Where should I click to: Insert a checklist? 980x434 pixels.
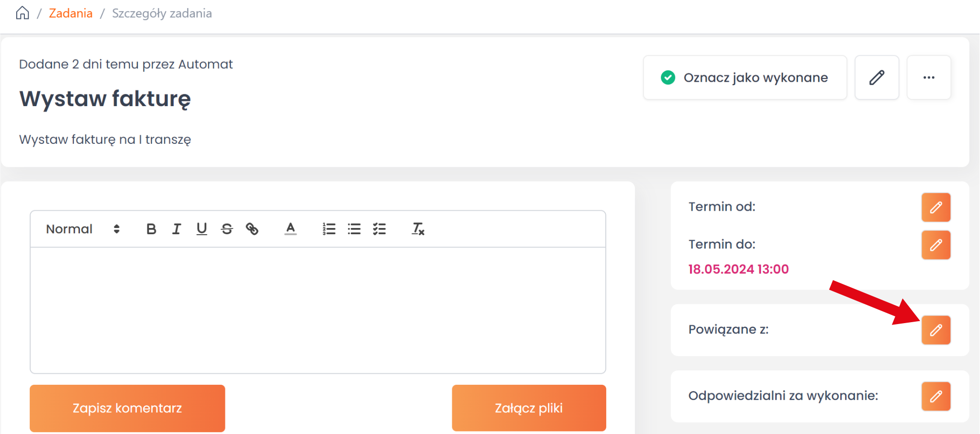click(x=379, y=229)
